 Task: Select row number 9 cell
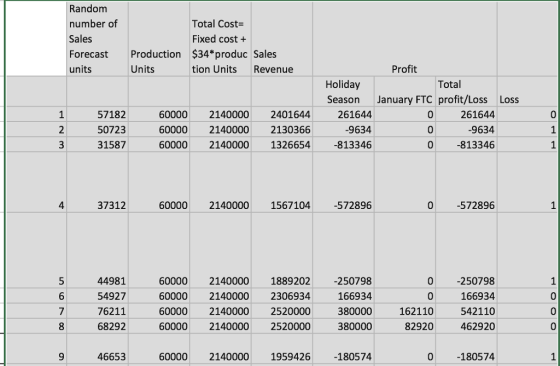pyautogui.click(x=36, y=349)
